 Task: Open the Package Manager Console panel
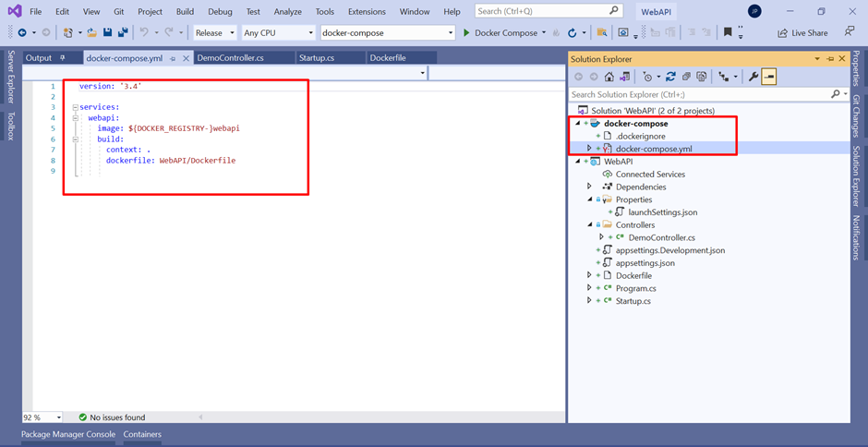click(68, 434)
